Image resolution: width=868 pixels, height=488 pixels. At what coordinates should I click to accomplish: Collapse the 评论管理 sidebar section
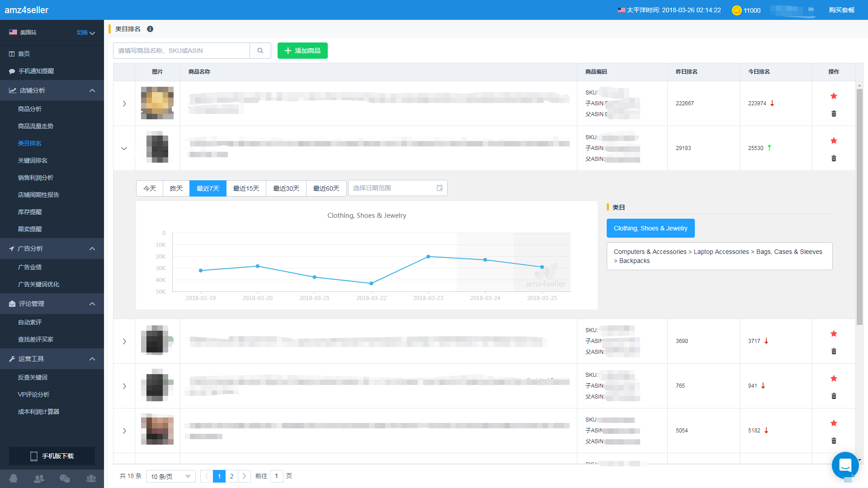pyautogui.click(x=52, y=304)
